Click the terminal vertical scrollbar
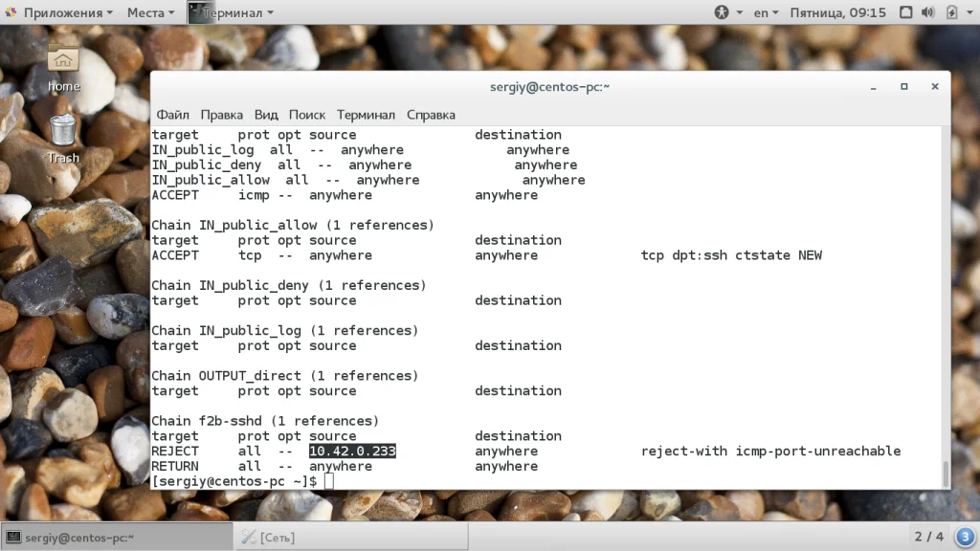This screenshot has height=551, width=980. click(946, 473)
